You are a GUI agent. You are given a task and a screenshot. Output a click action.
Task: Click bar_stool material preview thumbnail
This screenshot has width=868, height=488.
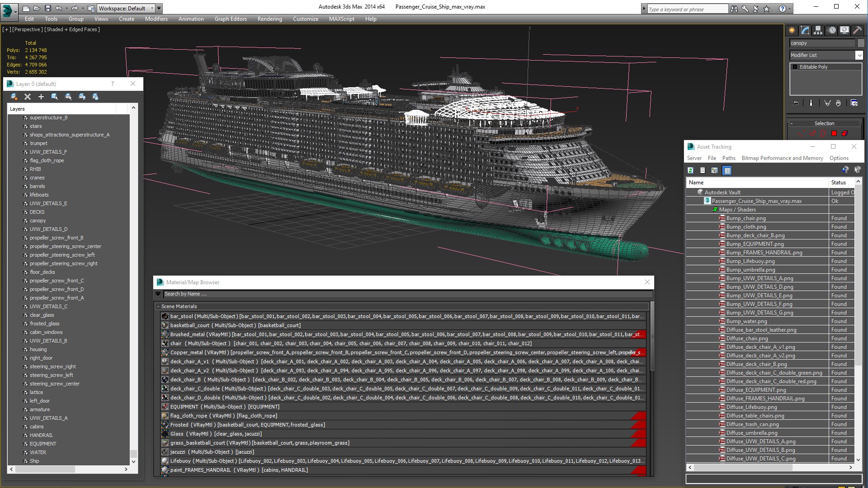coord(165,316)
